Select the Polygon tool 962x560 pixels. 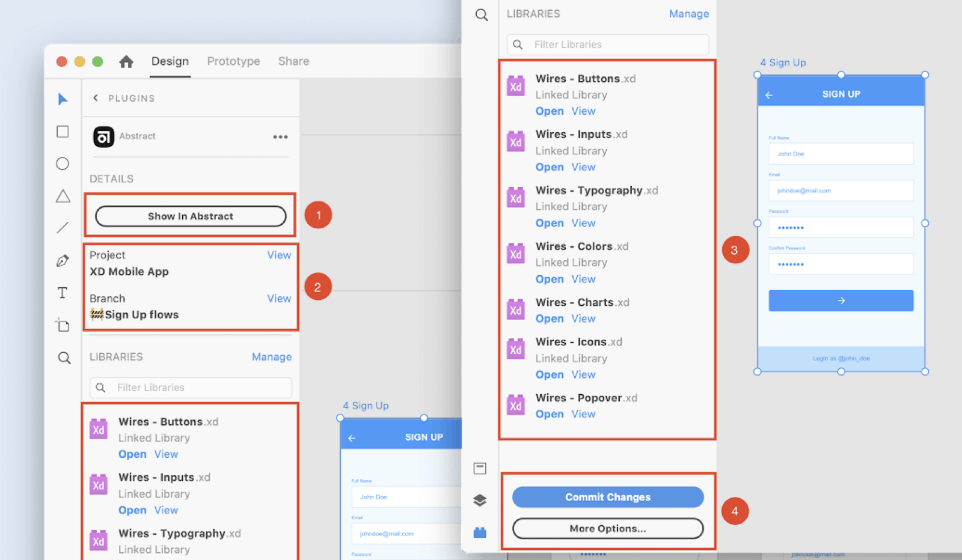click(x=63, y=196)
